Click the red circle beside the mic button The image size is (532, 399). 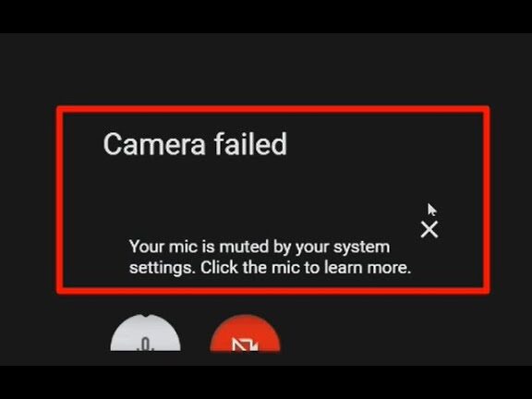(x=246, y=333)
